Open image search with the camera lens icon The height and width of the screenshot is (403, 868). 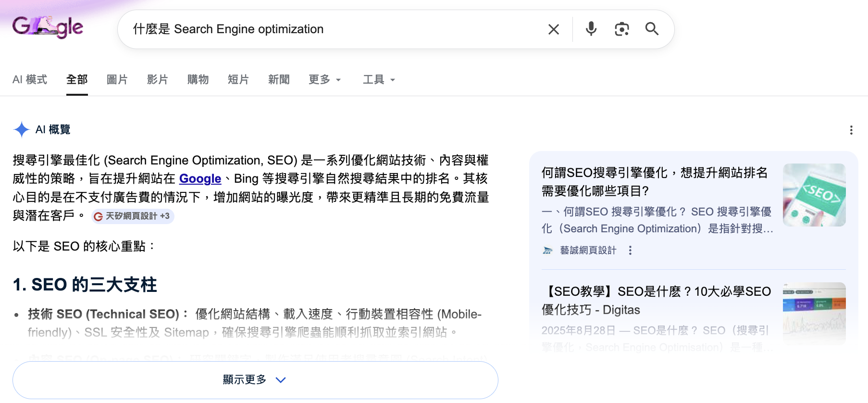pos(622,29)
